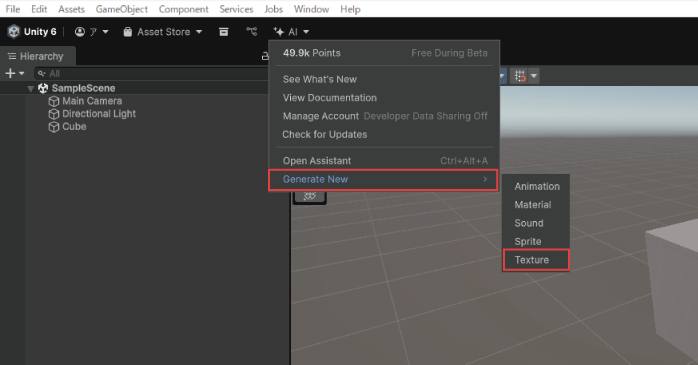Click the Directional Light cube icon
The height and width of the screenshot is (365, 698).
click(54, 114)
